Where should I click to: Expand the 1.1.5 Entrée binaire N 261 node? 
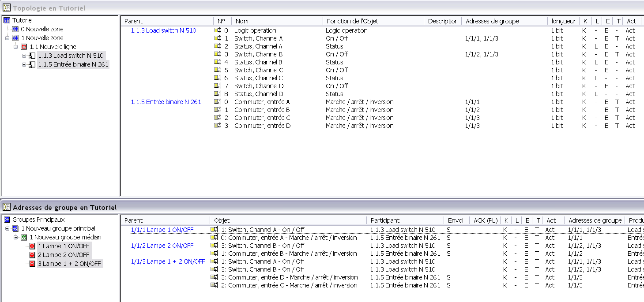pyautogui.click(x=24, y=64)
